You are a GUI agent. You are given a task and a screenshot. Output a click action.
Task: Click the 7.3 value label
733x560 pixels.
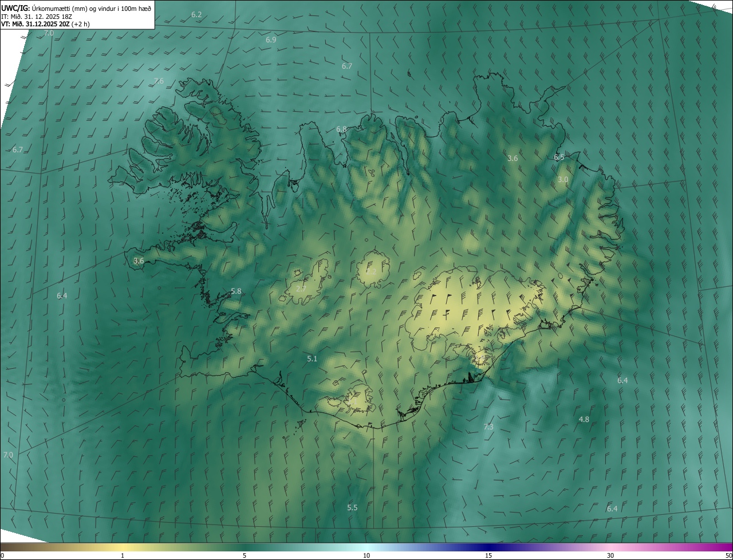(x=488, y=427)
